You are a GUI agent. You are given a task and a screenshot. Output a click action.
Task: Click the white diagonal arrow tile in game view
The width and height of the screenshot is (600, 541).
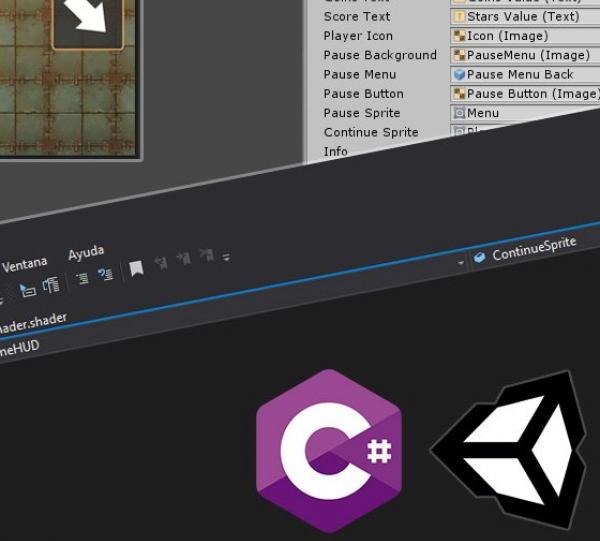[x=88, y=24]
